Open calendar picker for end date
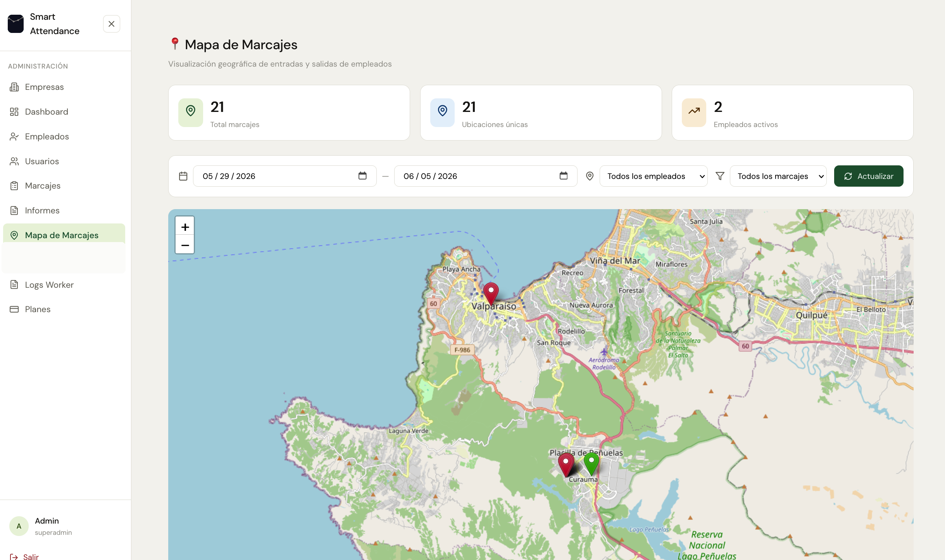 (x=564, y=176)
